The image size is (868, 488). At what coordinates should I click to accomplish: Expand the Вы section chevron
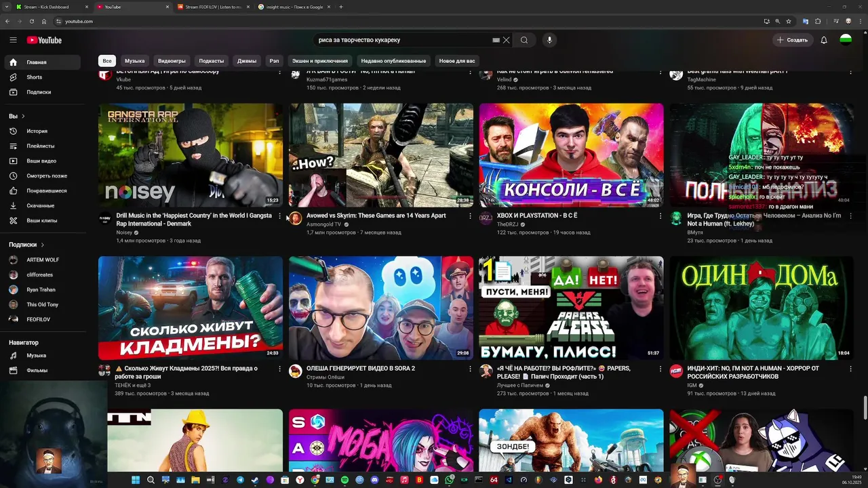(23, 116)
